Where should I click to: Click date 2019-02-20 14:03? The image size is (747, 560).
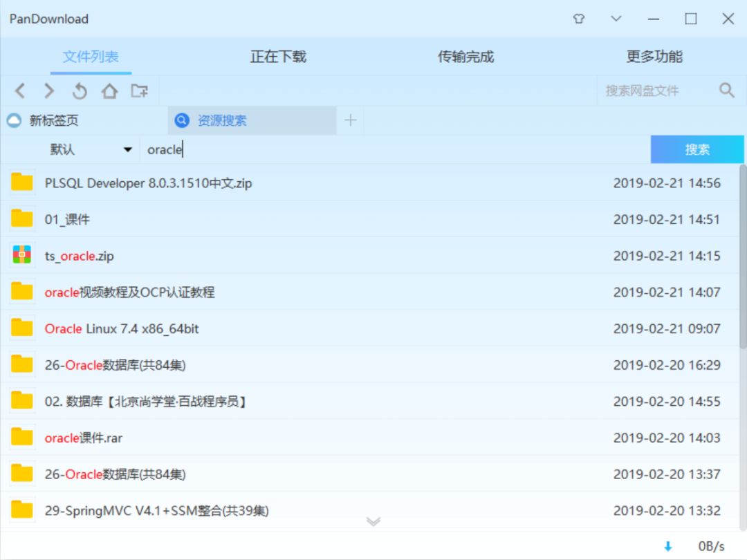[x=667, y=438]
